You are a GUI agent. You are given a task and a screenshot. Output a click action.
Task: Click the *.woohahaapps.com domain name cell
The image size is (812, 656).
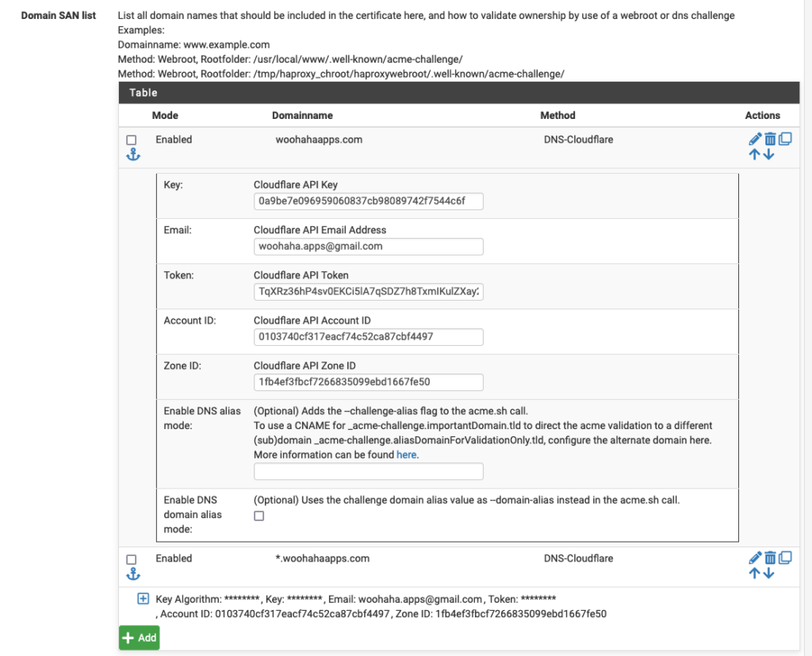pos(323,558)
